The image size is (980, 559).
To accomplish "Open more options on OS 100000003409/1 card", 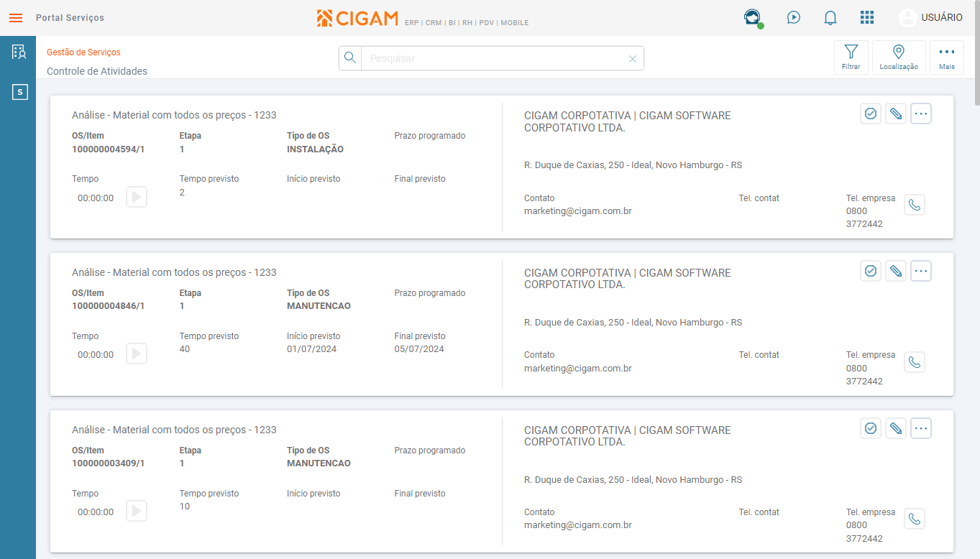I will pyautogui.click(x=921, y=428).
